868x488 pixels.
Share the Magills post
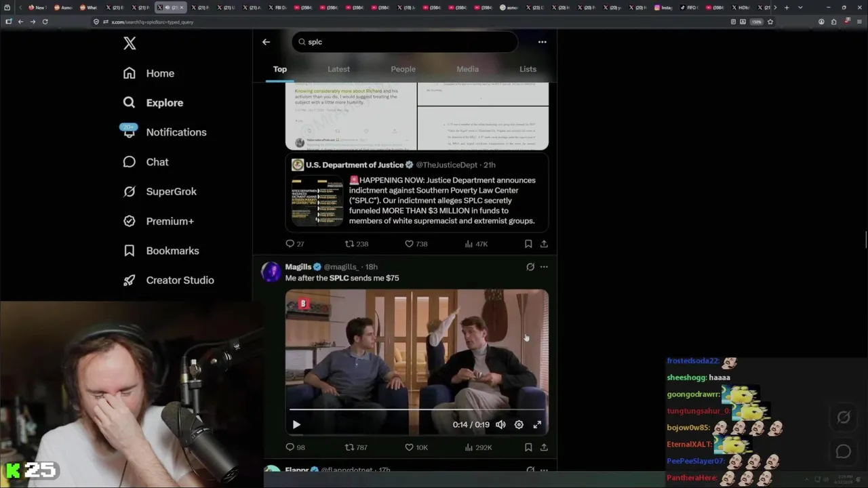pyautogui.click(x=544, y=447)
